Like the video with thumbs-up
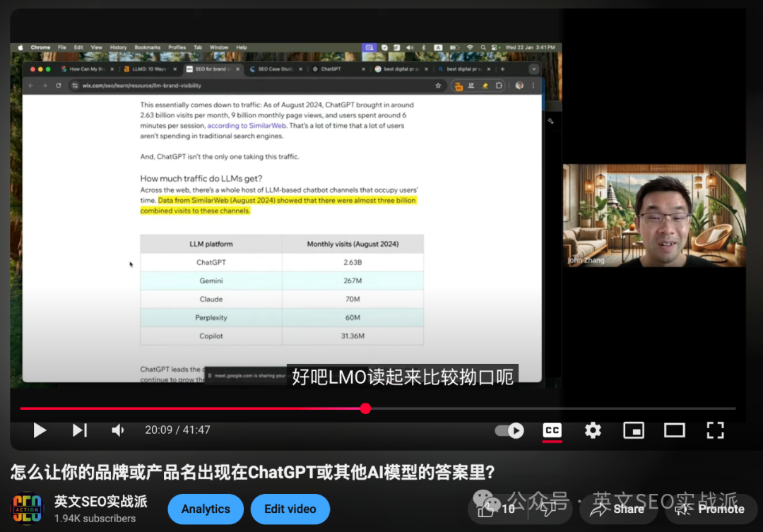Image resolution: width=763 pixels, height=532 pixels. tap(497, 509)
